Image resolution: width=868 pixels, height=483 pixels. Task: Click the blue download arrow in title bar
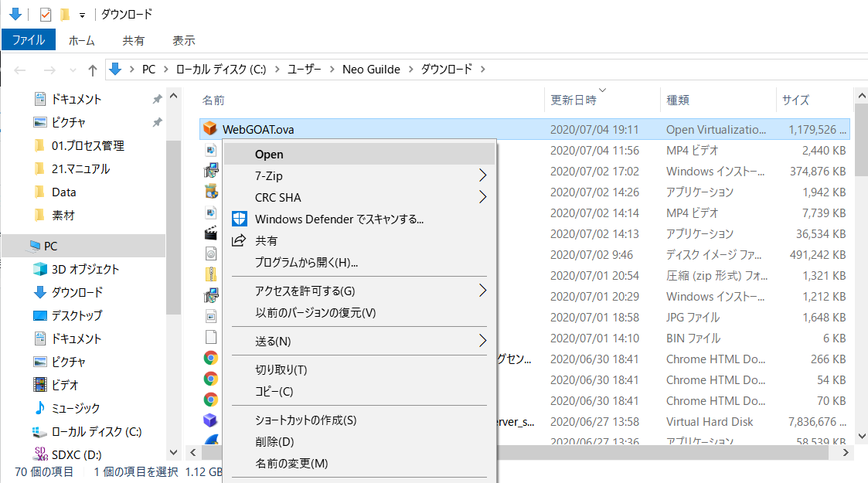pos(15,14)
